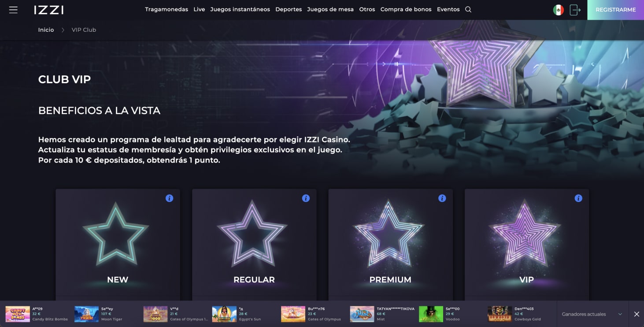Click the VIP Club breadcrumb
644x327 pixels.
[x=84, y=30]
